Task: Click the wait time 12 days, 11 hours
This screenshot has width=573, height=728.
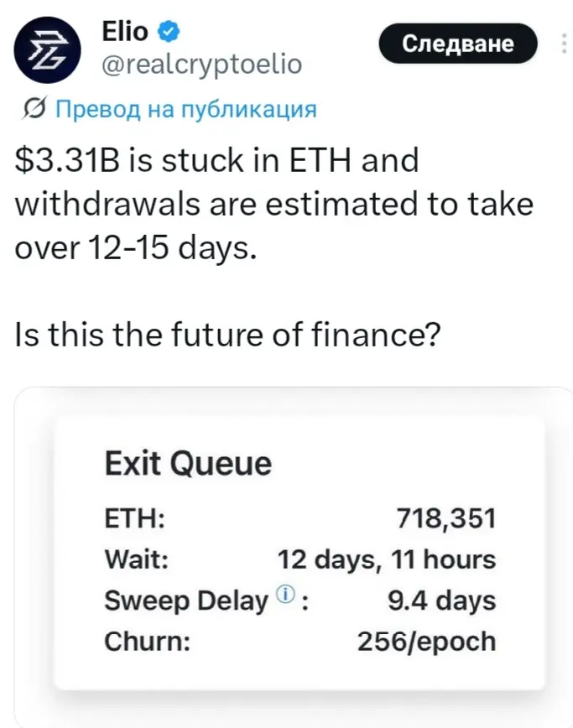Action: (x=387, y=559)
